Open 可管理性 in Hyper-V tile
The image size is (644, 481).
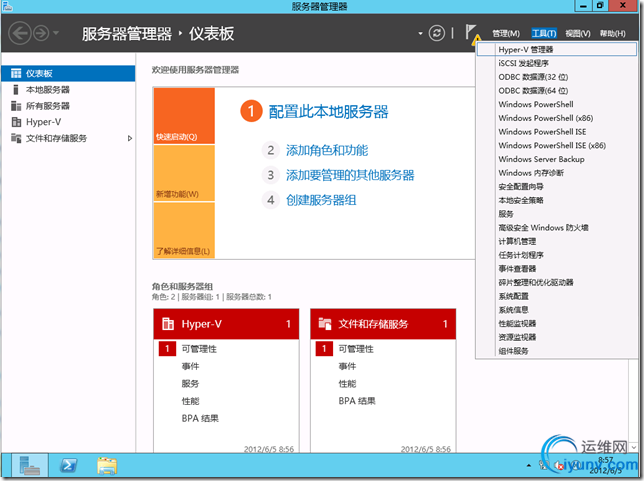click(x=199, y=349)
